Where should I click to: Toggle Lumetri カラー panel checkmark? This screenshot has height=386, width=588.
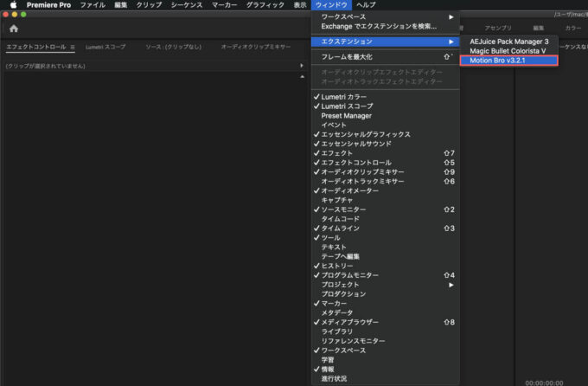pos(385,97)
